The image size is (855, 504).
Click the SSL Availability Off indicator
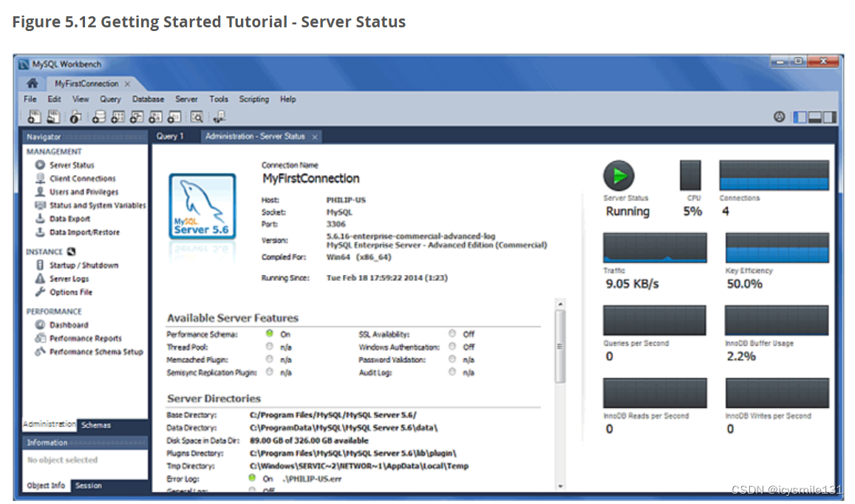click(452, 333)
